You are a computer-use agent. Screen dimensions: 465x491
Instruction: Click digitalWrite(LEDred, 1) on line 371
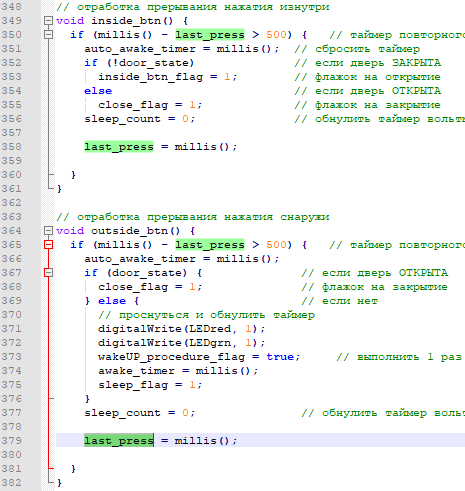click(178, 329)
